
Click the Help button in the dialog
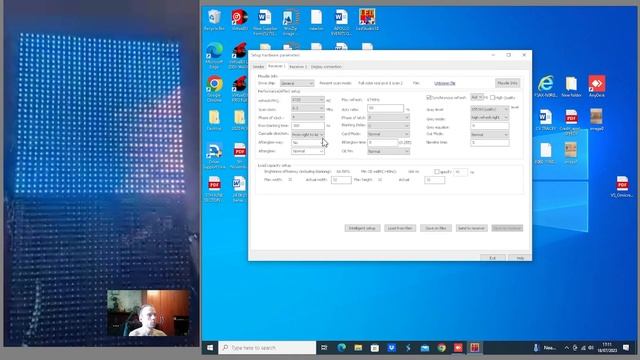520,258
